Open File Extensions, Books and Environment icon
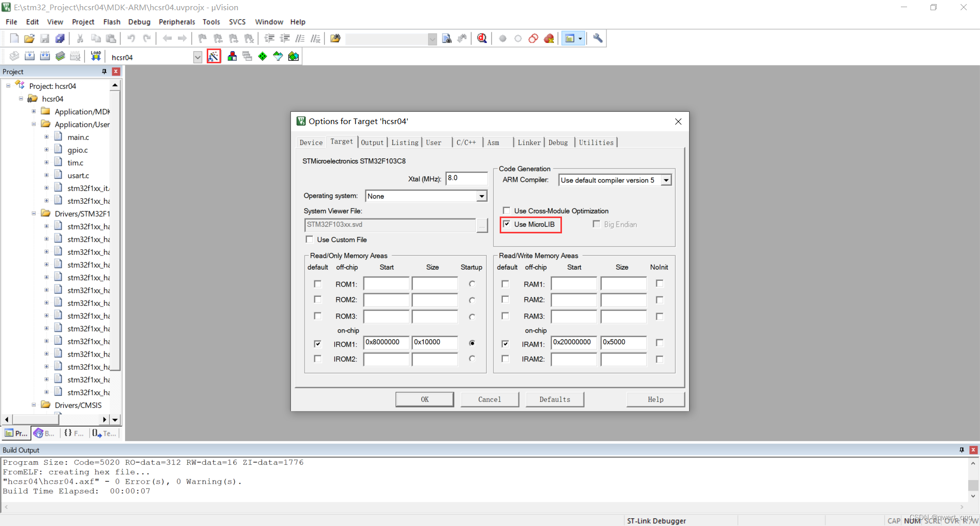 click(232, 56)
